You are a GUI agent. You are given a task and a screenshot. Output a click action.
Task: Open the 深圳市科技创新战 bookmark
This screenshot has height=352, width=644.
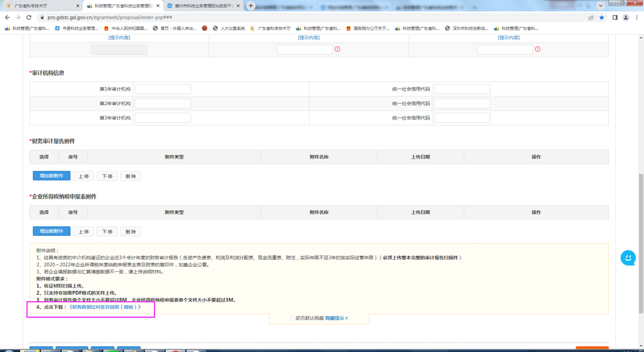click(x=466, y=28)
